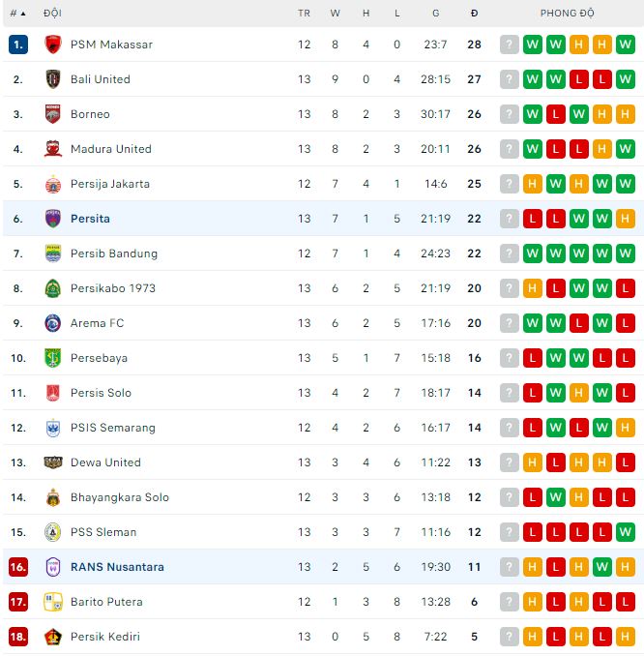Select the PHONG ĐỘ column header

[567, 13]
